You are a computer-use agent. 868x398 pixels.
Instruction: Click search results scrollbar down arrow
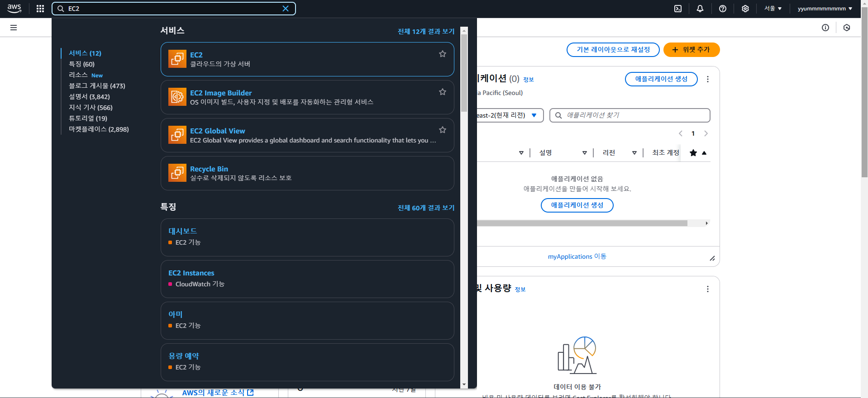pyautogui.click(x=464, y=384)
